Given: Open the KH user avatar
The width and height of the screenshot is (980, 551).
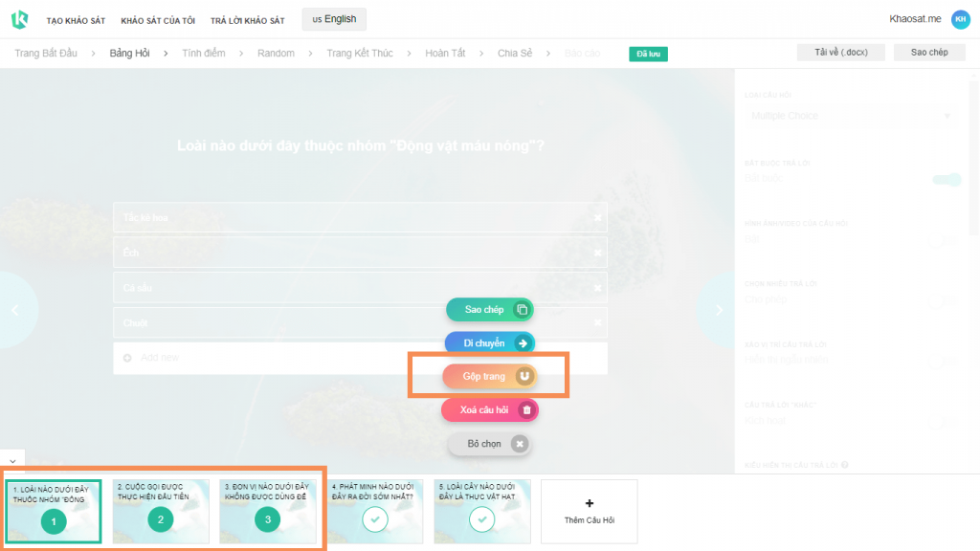Looking at the screenshot, I should [x=961, y=19].
